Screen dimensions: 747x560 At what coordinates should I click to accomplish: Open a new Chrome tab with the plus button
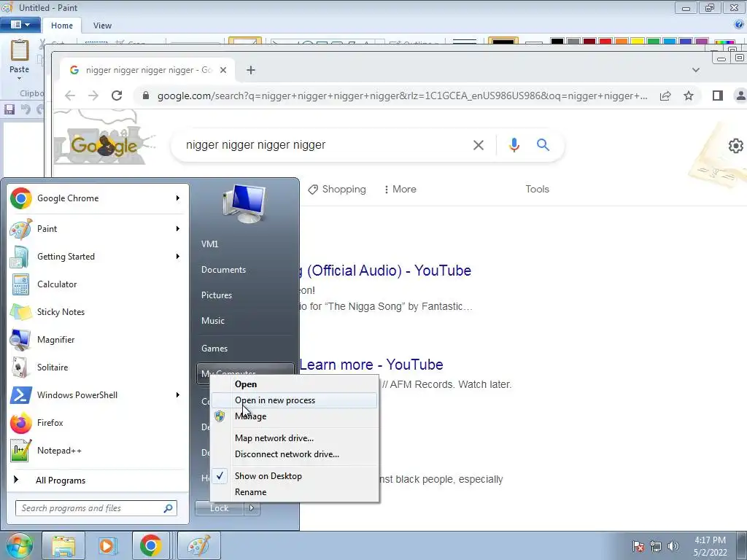(x=251, y=70)
